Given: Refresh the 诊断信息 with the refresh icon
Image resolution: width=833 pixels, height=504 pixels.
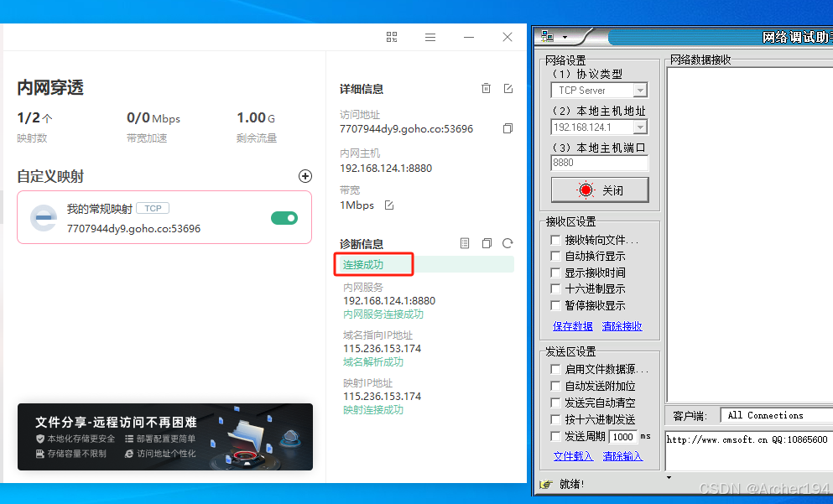Looking at the screenshot, I should point(508,243).
